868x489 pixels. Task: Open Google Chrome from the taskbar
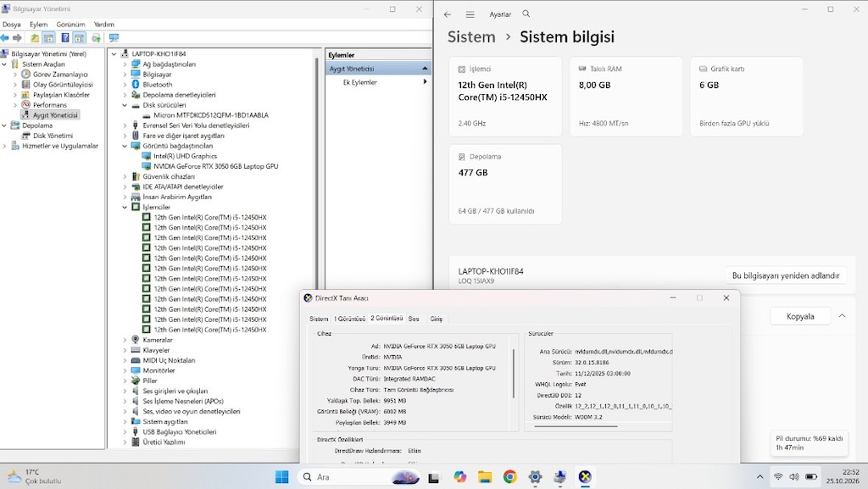509,477
